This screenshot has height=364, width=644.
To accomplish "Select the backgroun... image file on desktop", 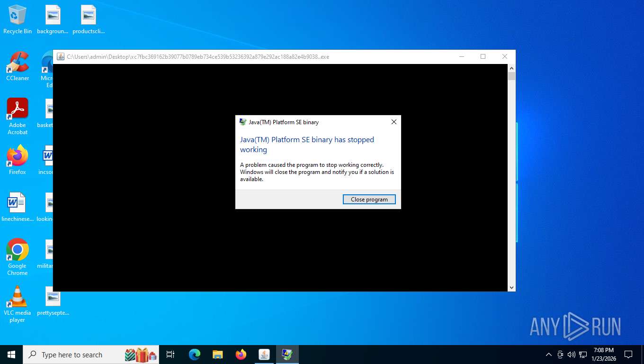I will [53, 20].
